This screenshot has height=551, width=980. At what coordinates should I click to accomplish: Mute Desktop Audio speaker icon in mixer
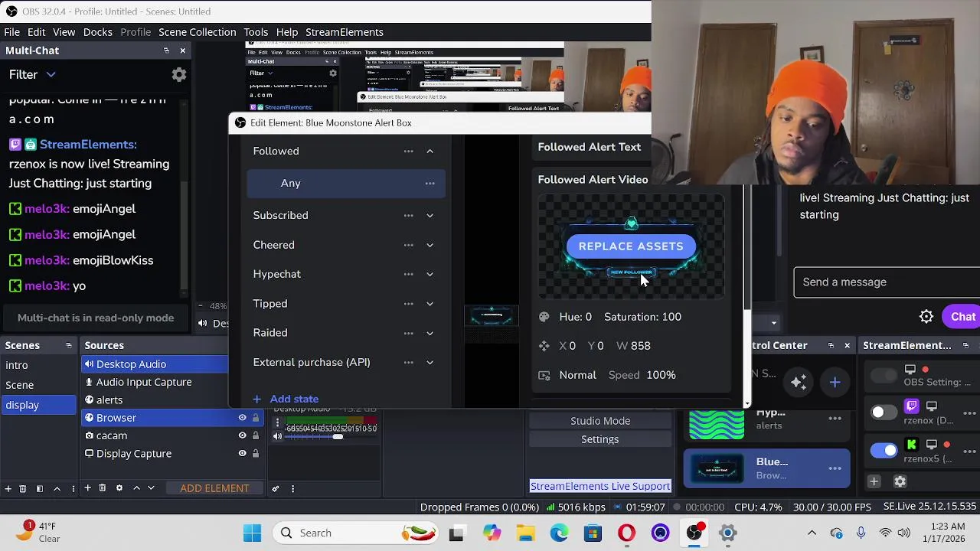pyautogui.click(x=277, y=436)
